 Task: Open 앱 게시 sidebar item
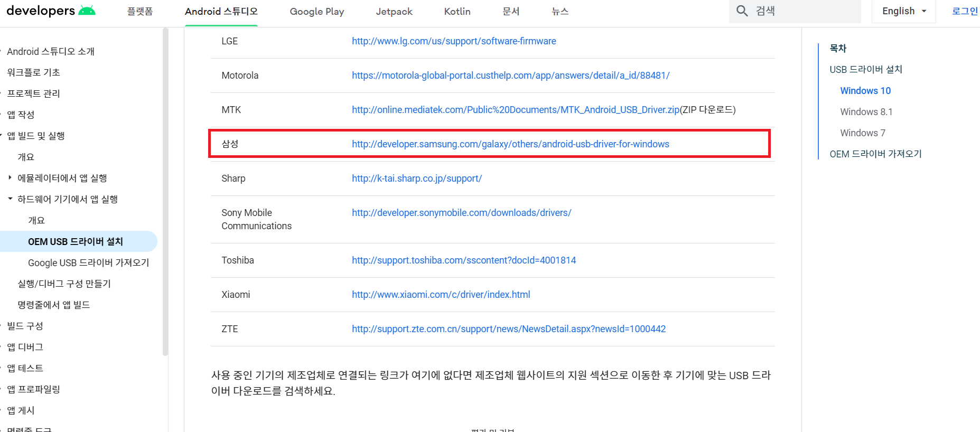coord(21,410)
